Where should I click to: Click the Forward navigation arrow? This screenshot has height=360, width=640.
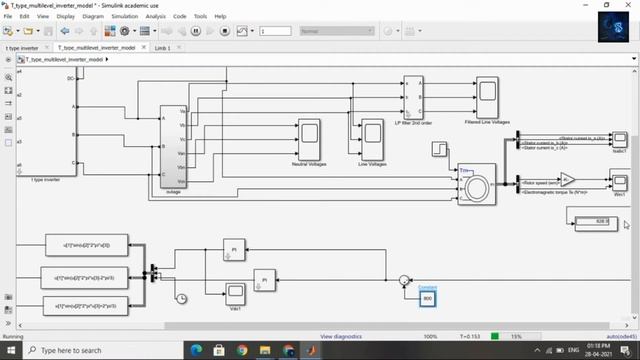click(79, 31)
